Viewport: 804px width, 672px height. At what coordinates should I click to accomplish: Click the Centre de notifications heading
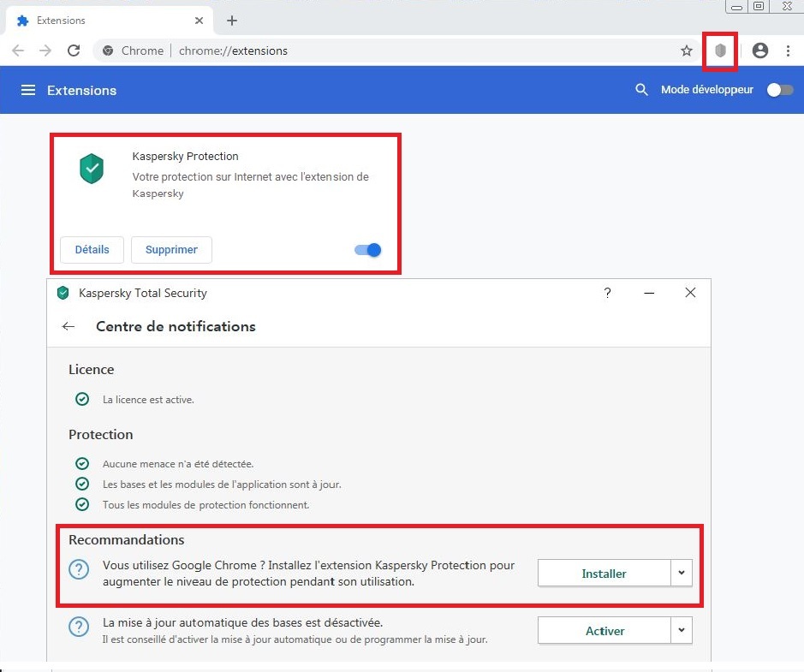176,326
